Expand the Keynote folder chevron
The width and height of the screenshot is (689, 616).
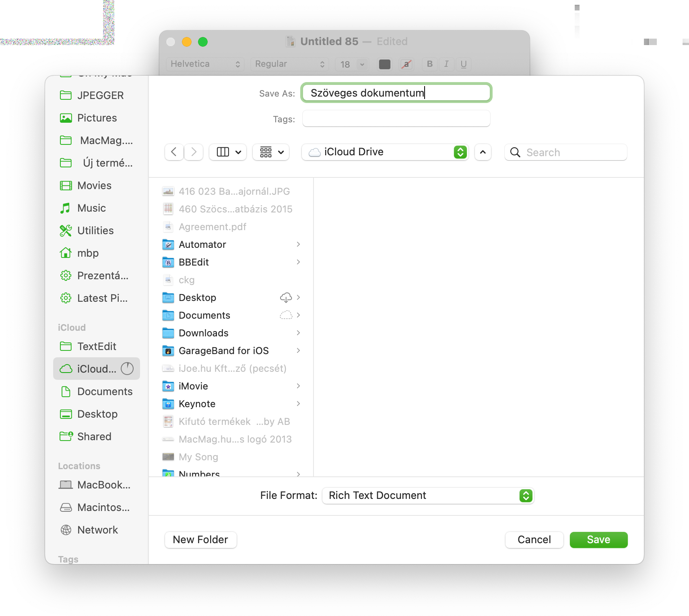[x=298, y=404]
